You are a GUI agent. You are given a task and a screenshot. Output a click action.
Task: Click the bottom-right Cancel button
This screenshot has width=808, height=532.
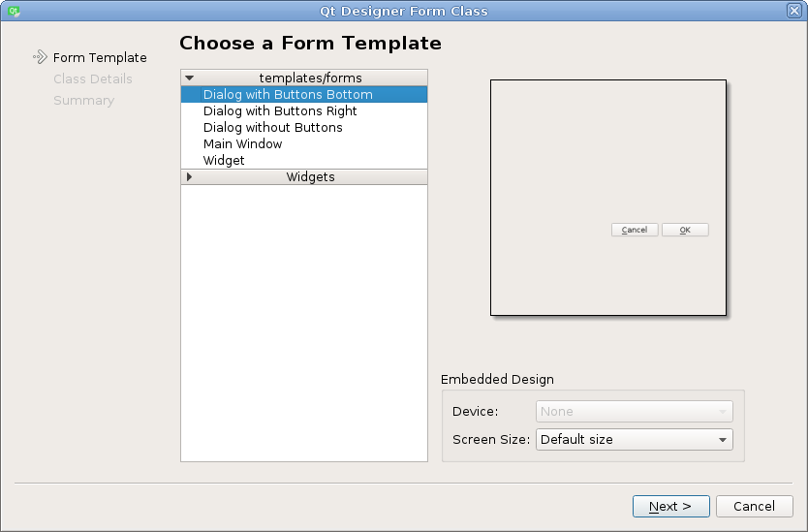(754, 506)
